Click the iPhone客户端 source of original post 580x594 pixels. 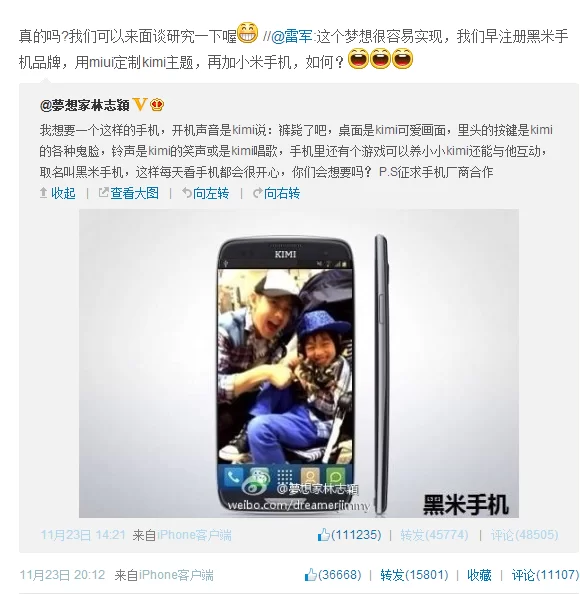point(194,535)
